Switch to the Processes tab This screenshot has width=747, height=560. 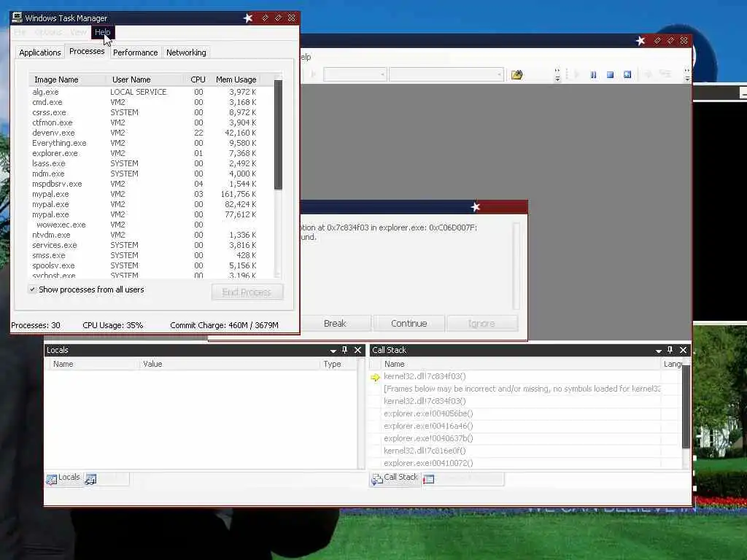[87, 52]
